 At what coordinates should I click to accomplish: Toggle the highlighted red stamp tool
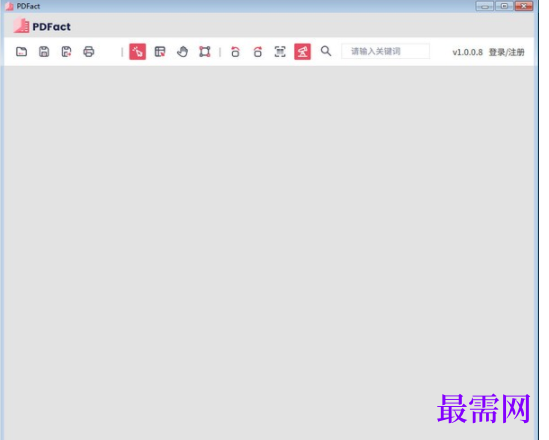click(x=303, y=52)
